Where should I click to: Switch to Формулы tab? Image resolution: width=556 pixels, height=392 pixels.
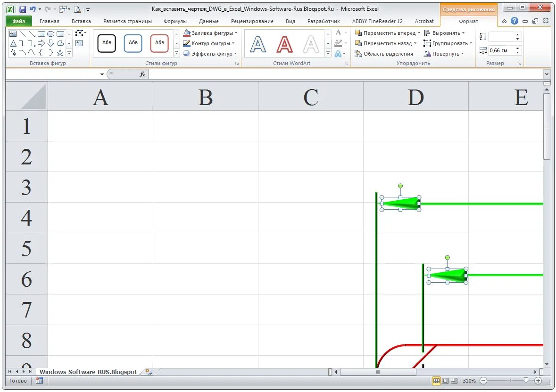[x=175, y=21]
